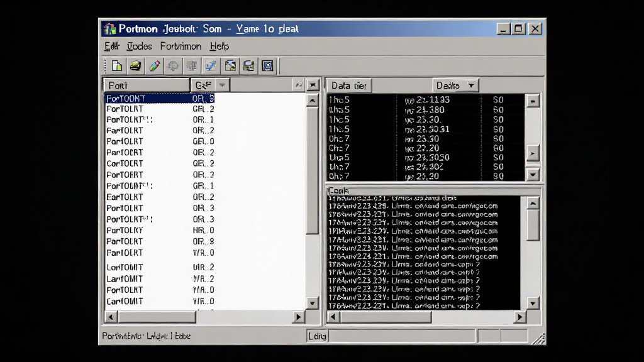Viewport: 644px width, 362px height.
Task: Open the Help menu
Action: click(x=219, y=47)
